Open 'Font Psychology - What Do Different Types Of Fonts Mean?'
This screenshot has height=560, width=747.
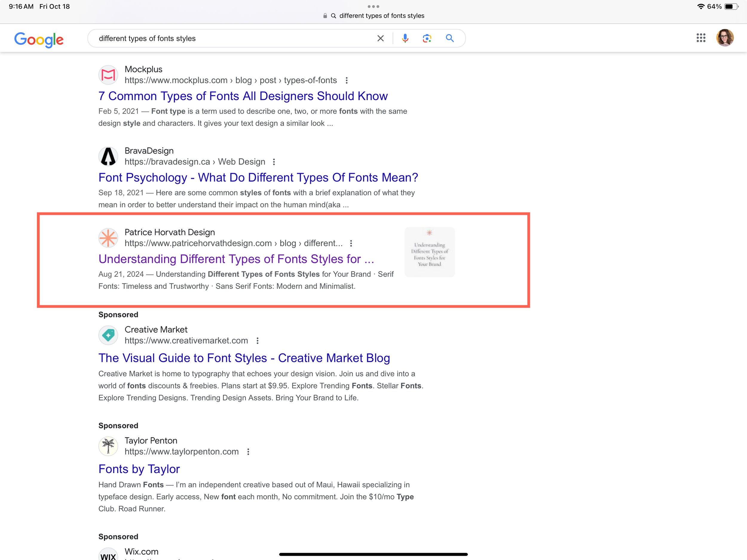[x=258, y=177]
